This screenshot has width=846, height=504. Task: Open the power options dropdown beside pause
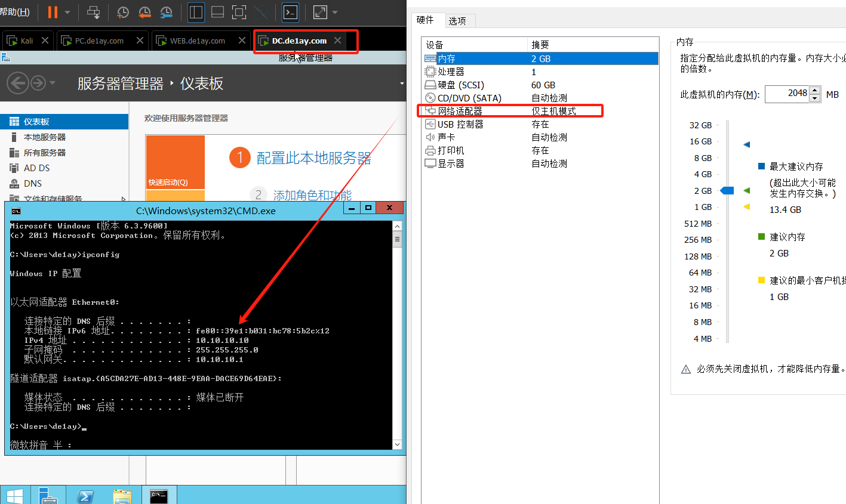pos(67,12)
